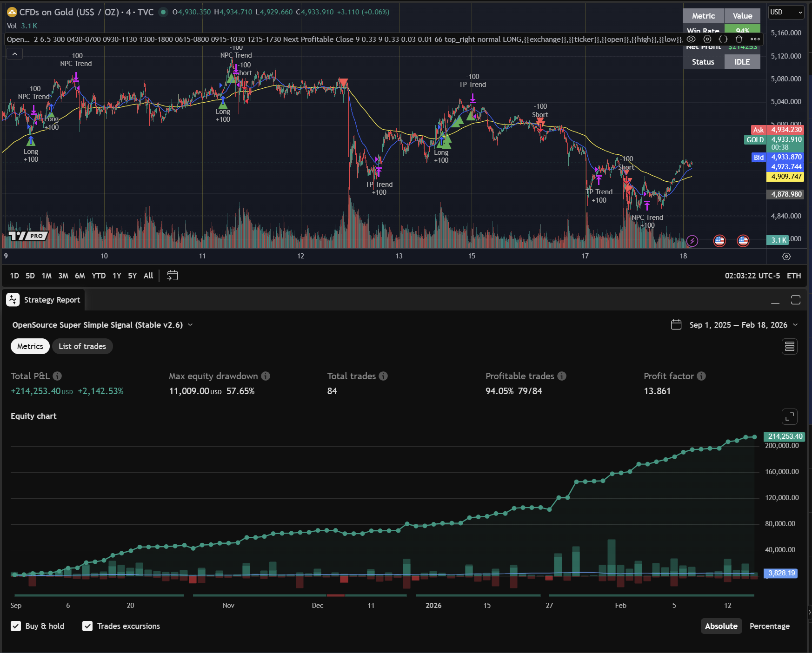Click the Go to date calendar icon
This screenshot has height=653, width=812.
(172, 276)
